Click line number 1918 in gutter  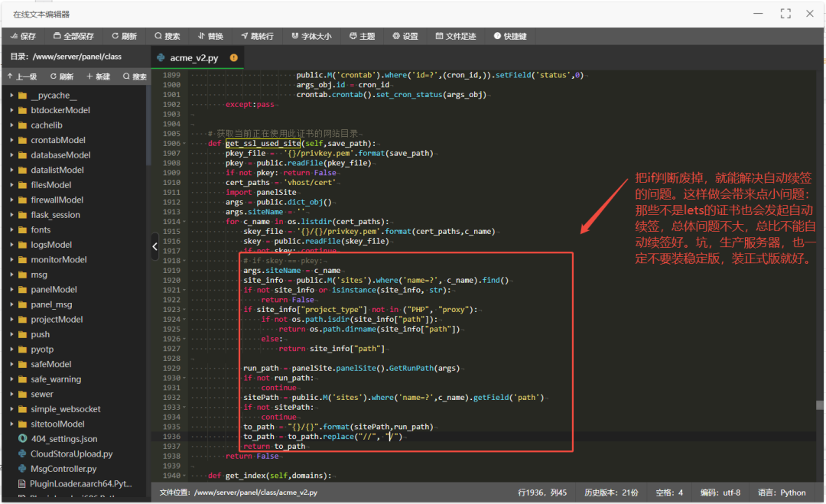[171, 261]
